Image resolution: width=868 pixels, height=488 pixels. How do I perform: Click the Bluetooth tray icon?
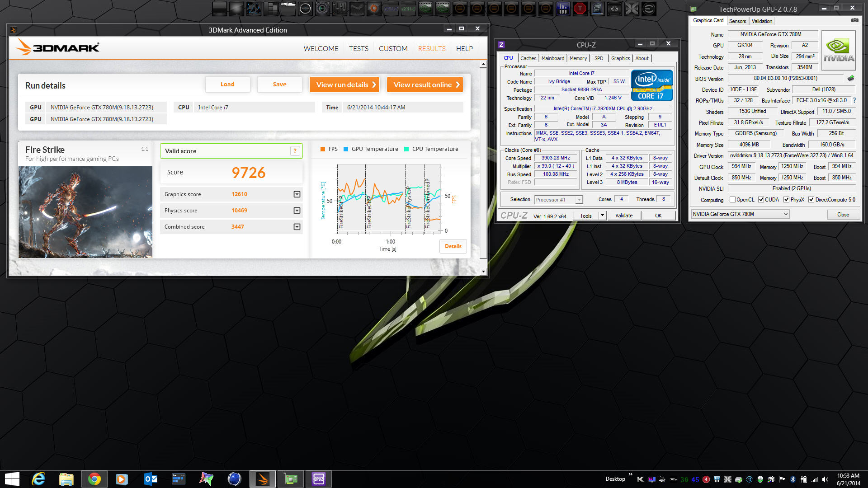tap(793, 479)
